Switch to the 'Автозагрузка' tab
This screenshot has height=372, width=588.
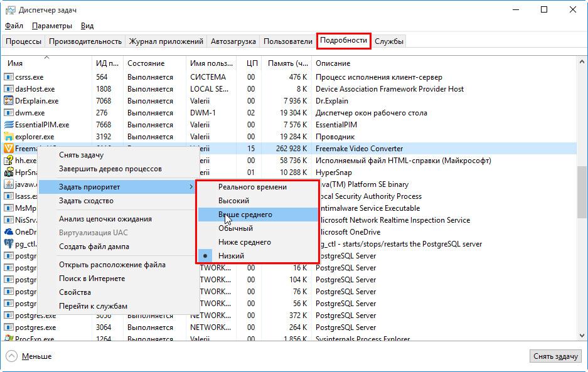pyautogui.click(x=233, y=41)
